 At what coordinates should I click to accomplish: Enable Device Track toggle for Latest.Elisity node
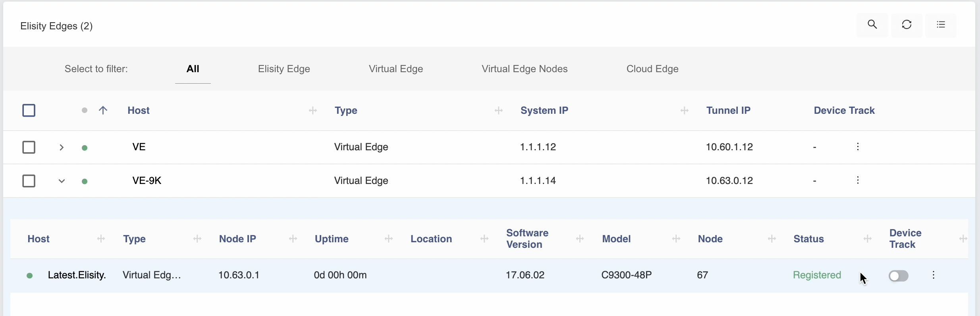[x=899, y=276]
